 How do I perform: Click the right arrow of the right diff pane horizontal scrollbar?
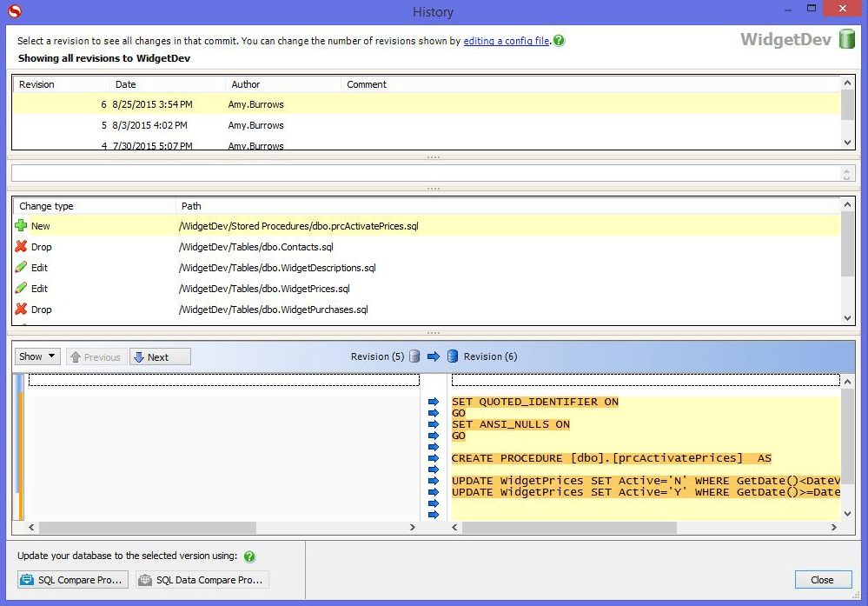tap(833, 528)
